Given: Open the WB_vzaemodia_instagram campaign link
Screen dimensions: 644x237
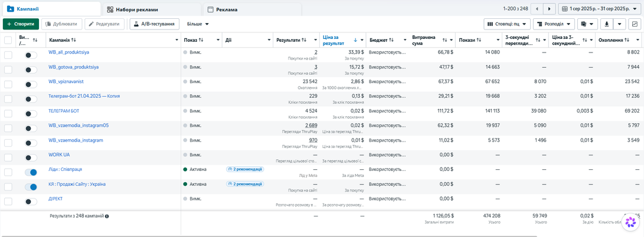Looking at the screenshot, I should [x=76, y=140].
